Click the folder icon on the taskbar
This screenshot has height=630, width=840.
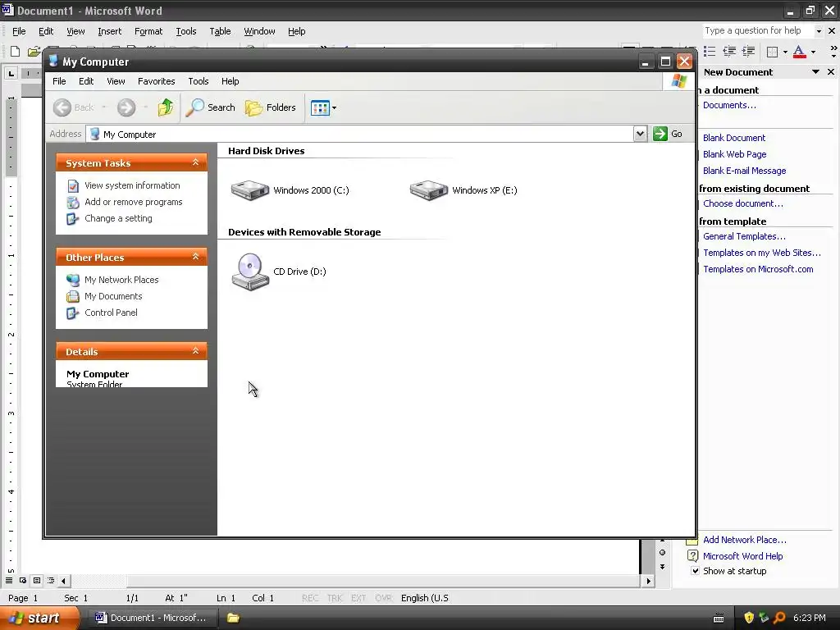[233, 619]
